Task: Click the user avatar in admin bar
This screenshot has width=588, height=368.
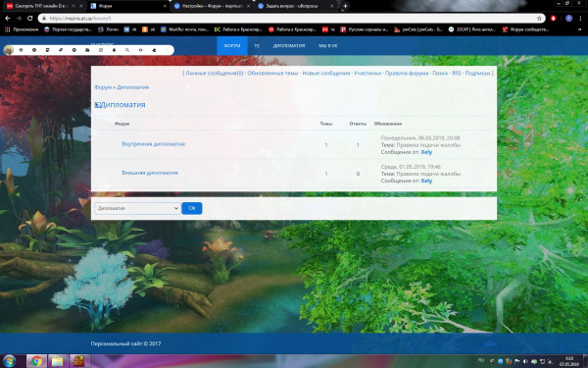Action: 8,50
